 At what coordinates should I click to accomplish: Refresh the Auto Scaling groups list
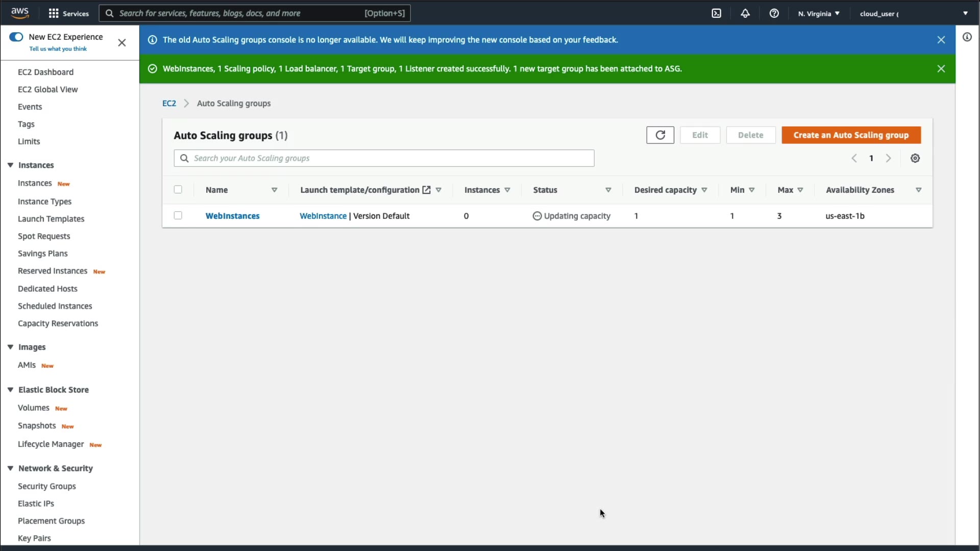[660, 135]
